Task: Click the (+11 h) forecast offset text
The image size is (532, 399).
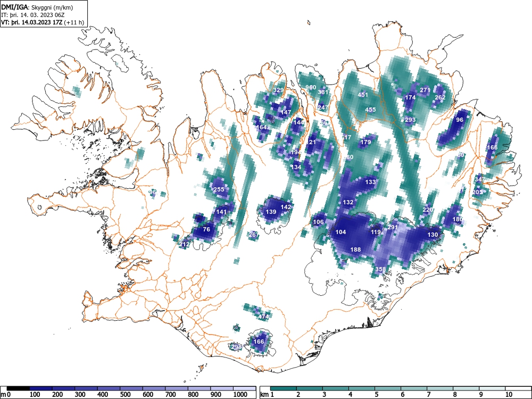Action: click(74, 22)
